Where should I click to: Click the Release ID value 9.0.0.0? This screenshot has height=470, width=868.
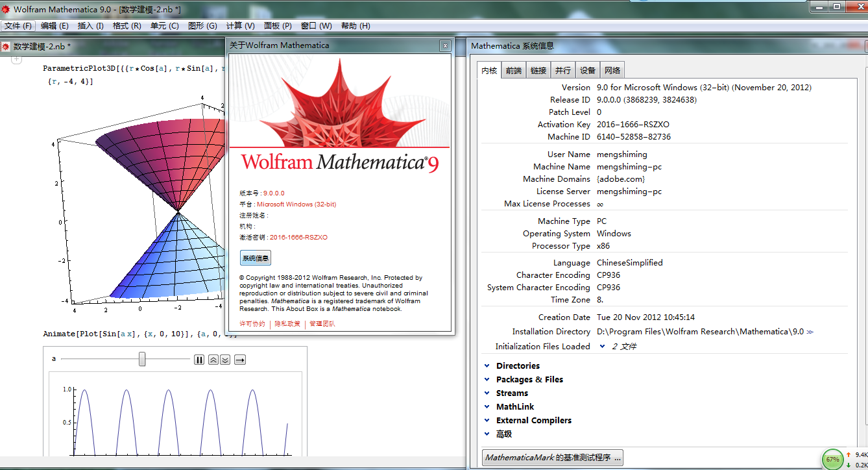coord(647,100)
